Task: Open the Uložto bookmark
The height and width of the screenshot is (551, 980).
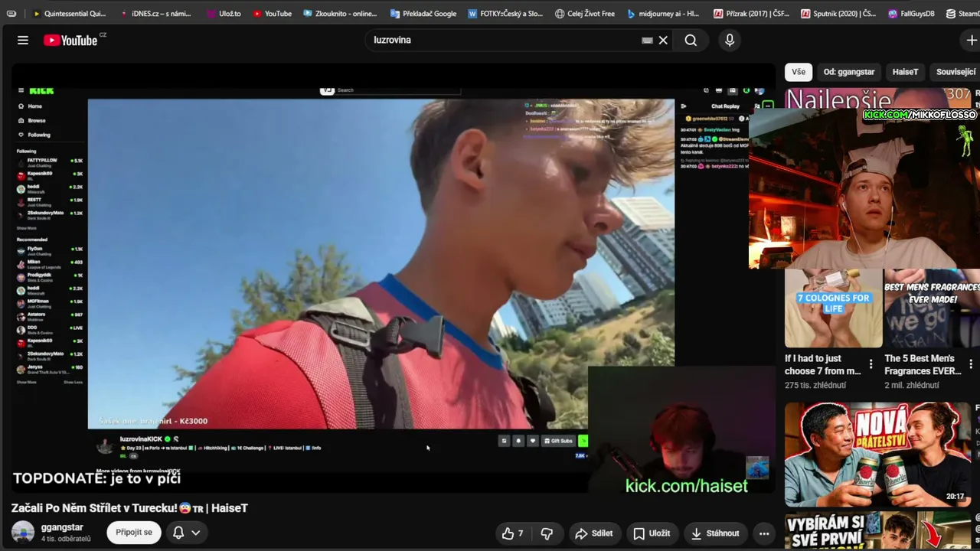Action: (224, 13)
